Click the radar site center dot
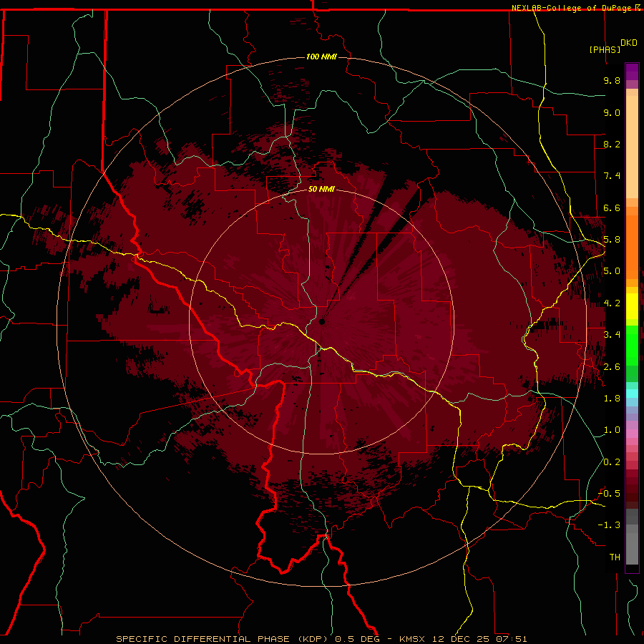 322,321
